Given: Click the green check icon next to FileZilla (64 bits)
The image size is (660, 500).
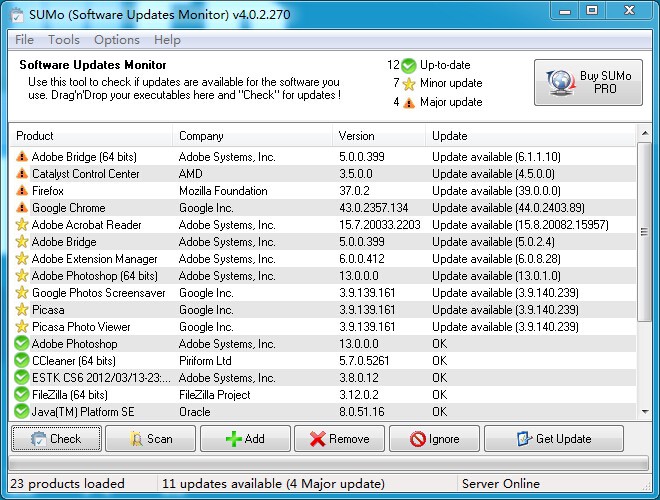Looking at the screenshot, I should coord(21,394).
